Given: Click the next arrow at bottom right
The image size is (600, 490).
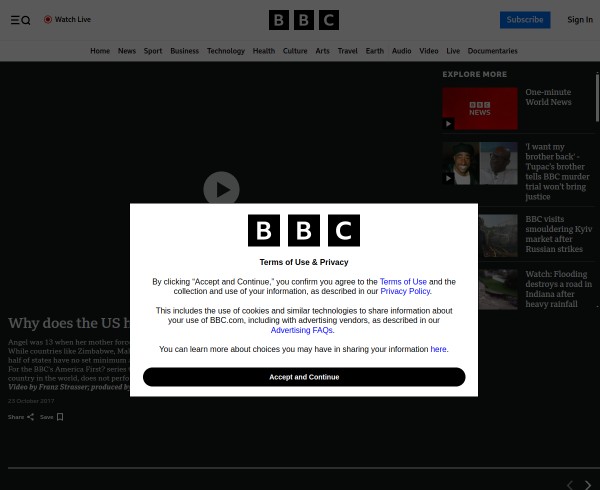Looking at the screenshot, I should tap(588, 485).
